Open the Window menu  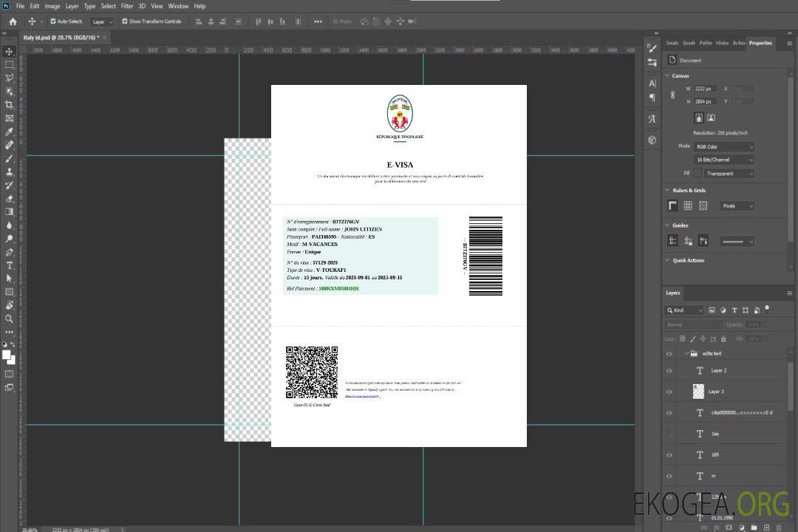tap(178, 6)
